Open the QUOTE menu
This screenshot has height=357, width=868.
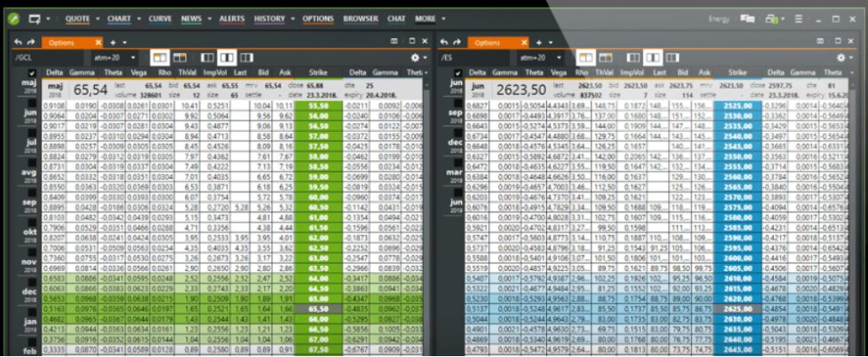77,19
